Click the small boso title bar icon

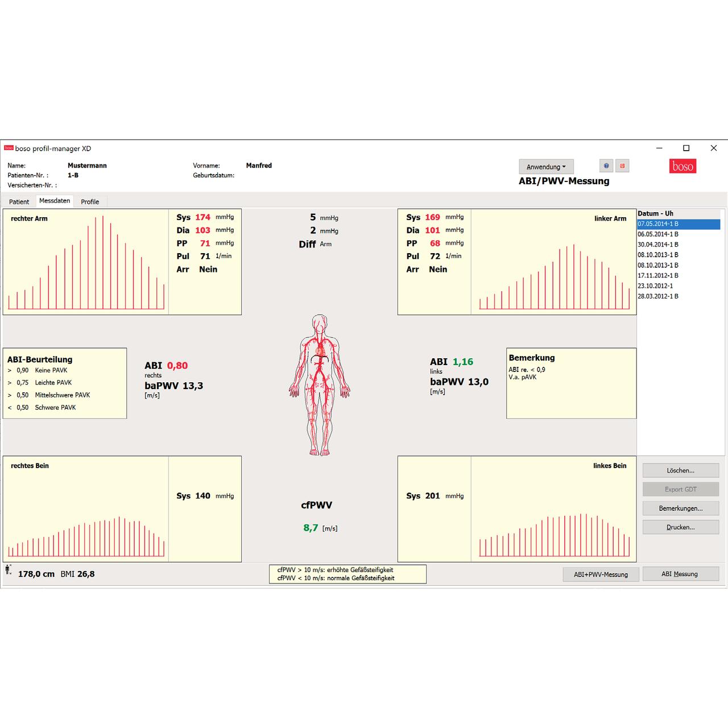coord(9,148)
